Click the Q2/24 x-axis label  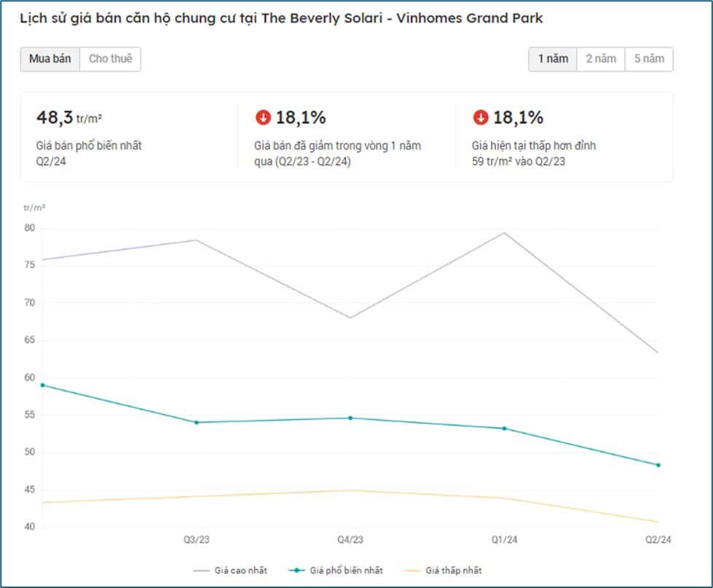(658, 540)
